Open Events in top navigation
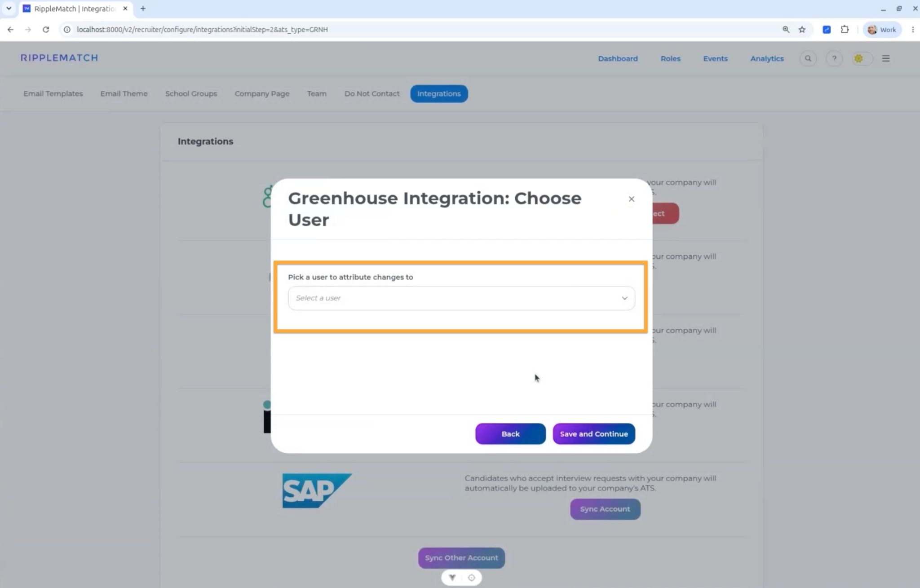920x588 pixels. [x=715, y=58]
